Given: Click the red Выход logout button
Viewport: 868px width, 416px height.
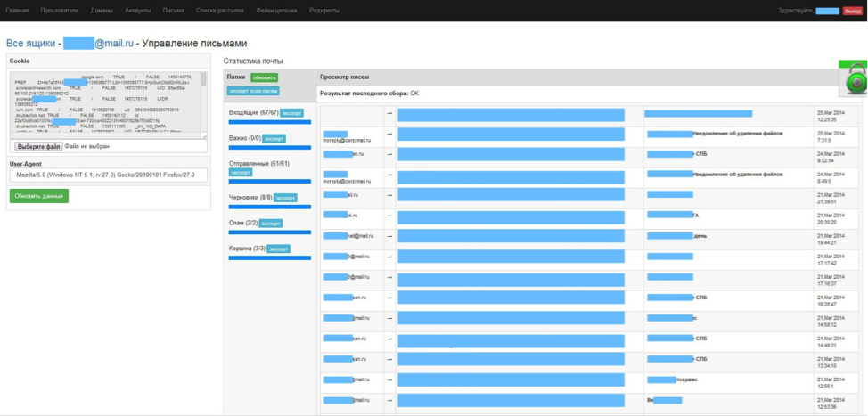Looking at the screenshot, I should click(x=853, y=11).
